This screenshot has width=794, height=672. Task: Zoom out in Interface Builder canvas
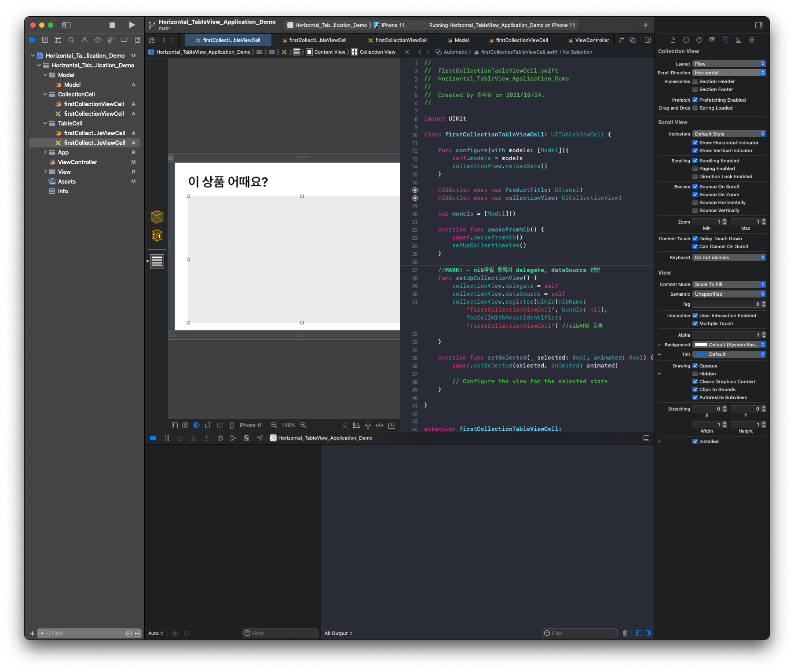point(274,425)
